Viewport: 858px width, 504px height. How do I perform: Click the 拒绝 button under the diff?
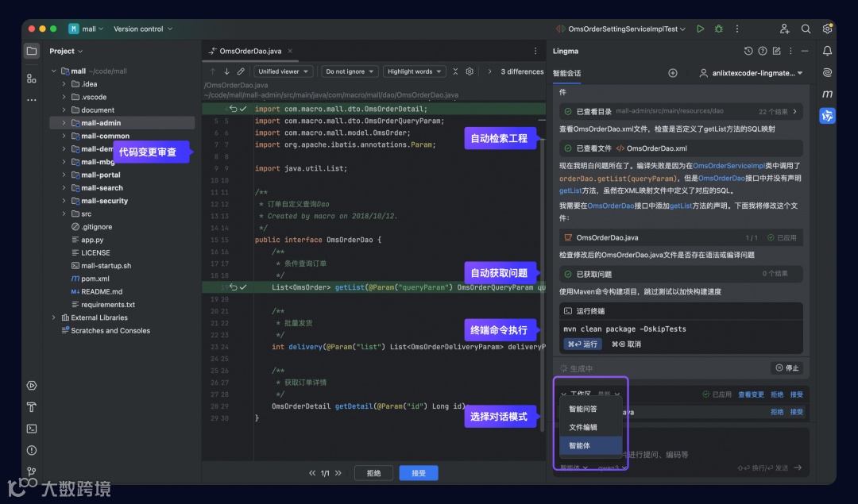click(x=373, y=473)
